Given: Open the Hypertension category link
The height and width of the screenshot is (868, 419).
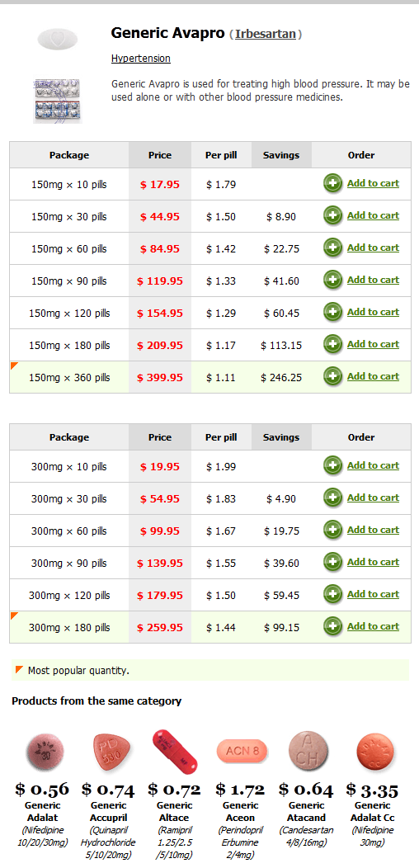Looking at the screenshot, I should [140, 58].
